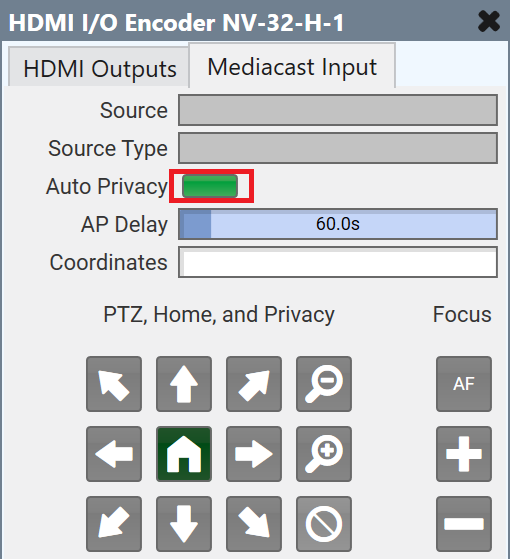Zoom in using the magnifier plus icon

(324, 454)
